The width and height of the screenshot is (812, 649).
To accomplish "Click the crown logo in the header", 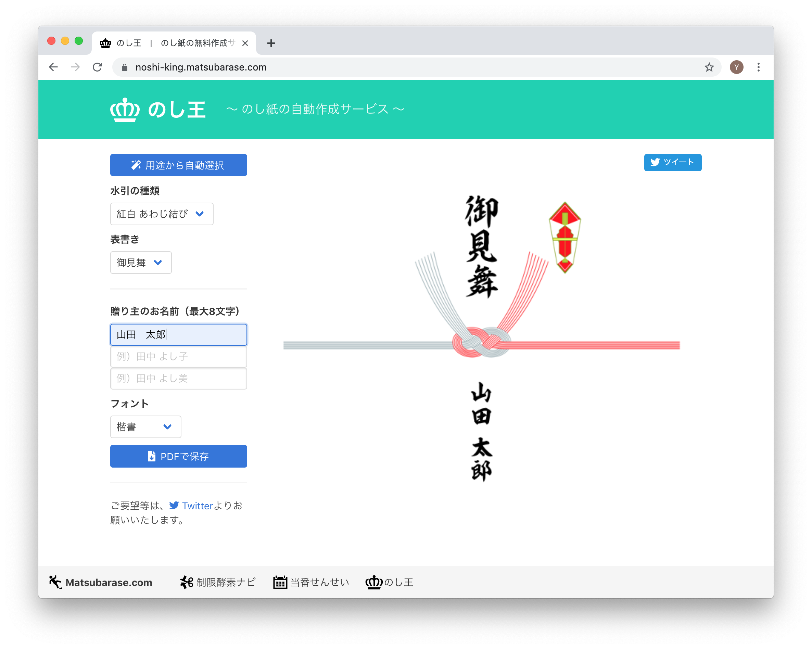I will (x=125, y=110).
